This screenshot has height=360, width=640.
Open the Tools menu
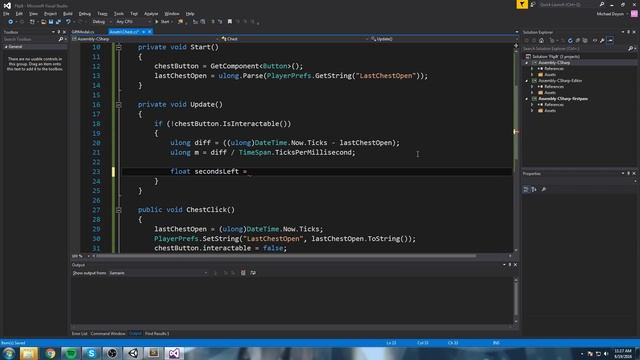118,13
